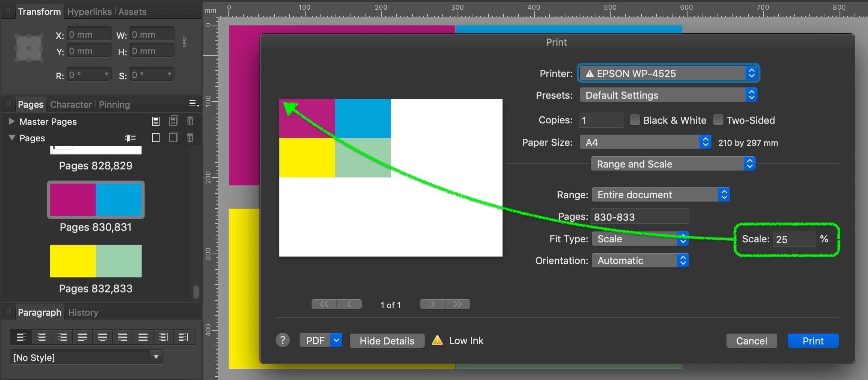Go to first preview page button
Image resolution: width=868 pixels, height=380 pixels.
click(324, 304)
